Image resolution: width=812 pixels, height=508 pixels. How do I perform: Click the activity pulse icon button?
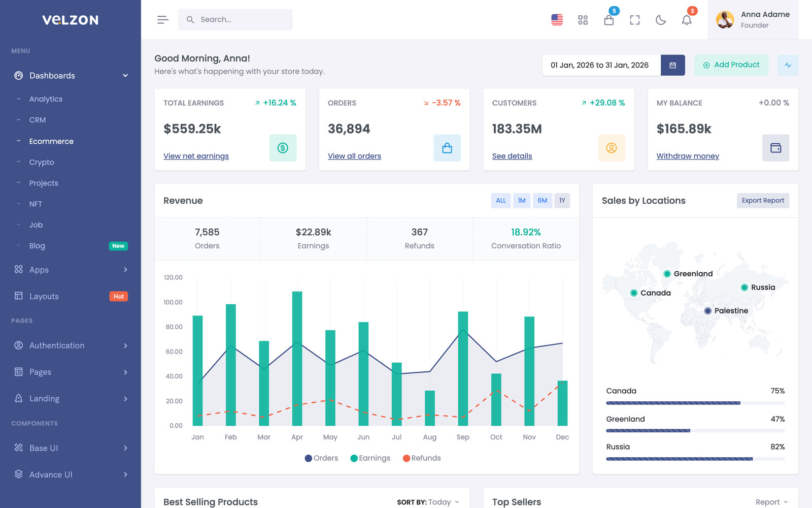[x=788, y=65]
